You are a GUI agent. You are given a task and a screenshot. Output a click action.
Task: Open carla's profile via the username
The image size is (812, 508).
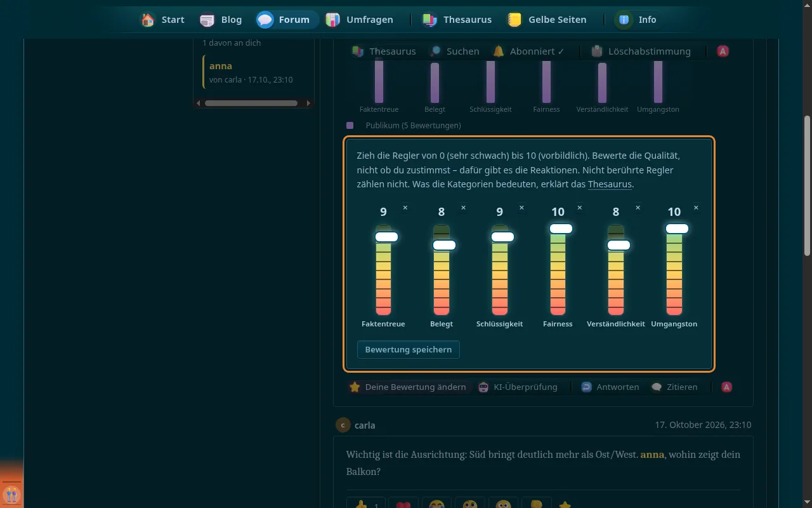point(365,425)
